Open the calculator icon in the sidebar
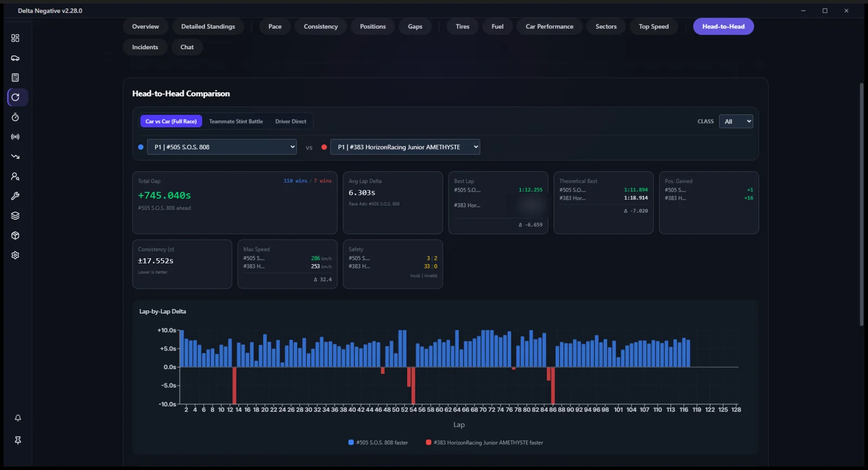The width and height of the screenshot is (868, 470). point(15,78)
